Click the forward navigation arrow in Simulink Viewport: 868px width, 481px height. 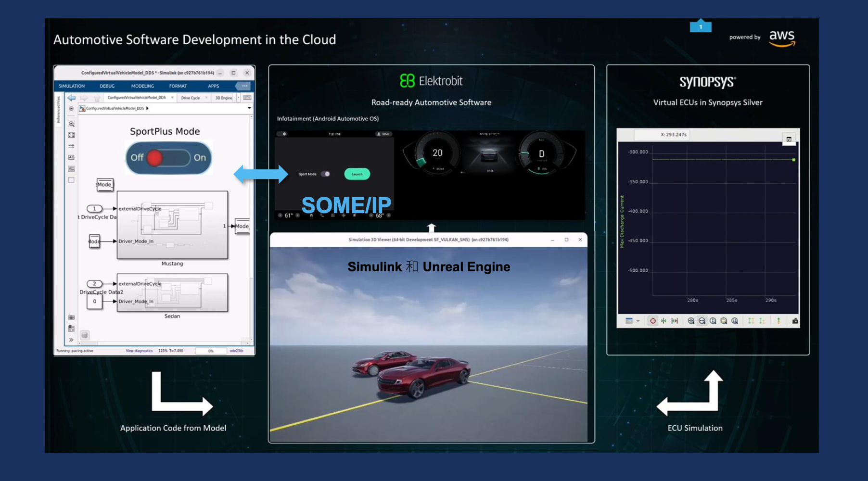[x=84, y=98]
